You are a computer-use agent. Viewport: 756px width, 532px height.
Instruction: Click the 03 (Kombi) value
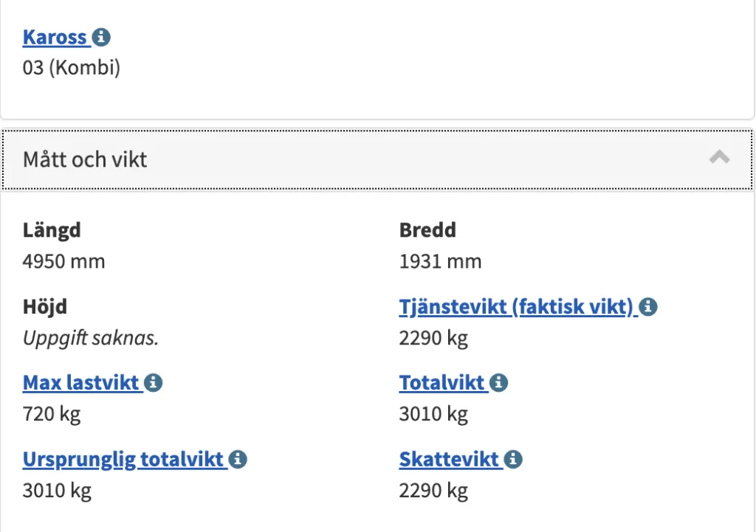pos(72,68)
